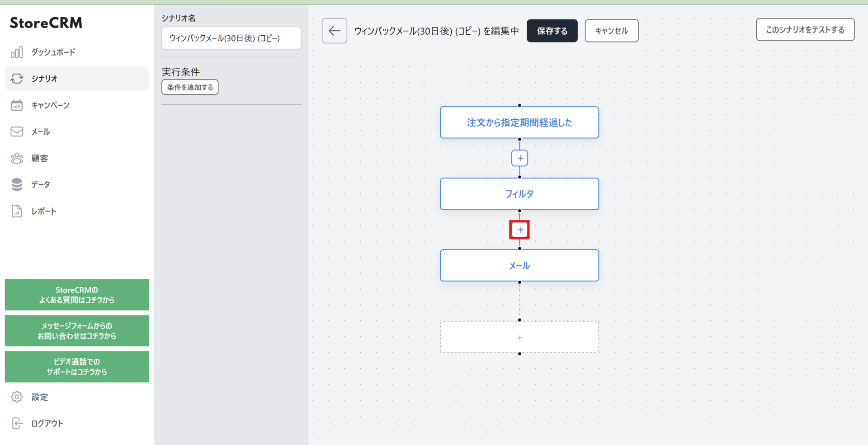The height and width of the screenshot is (445, 868).
Task: Open メッセージフォームからのお問い合わせ banner
Action: point(77,331)
